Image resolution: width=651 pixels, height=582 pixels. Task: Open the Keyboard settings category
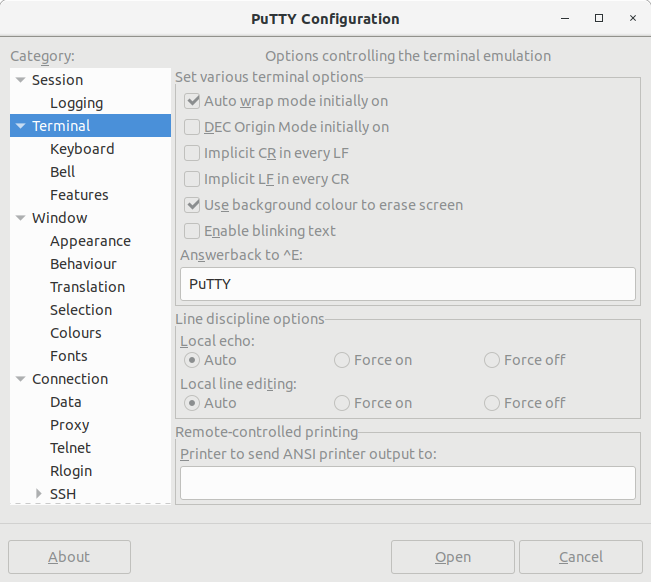pyautogui.click(x=82, y=149)
